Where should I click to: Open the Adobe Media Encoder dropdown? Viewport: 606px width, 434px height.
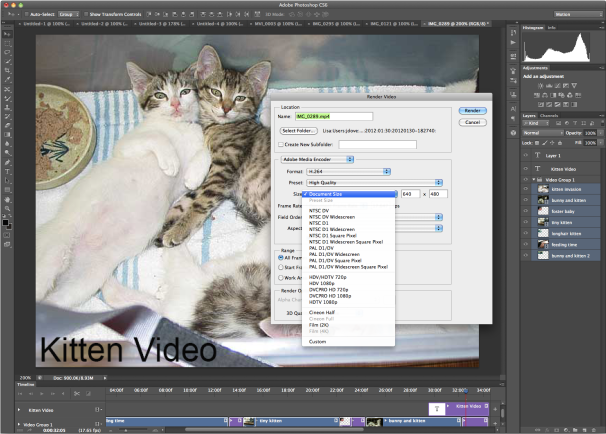[x=317, y=158]
